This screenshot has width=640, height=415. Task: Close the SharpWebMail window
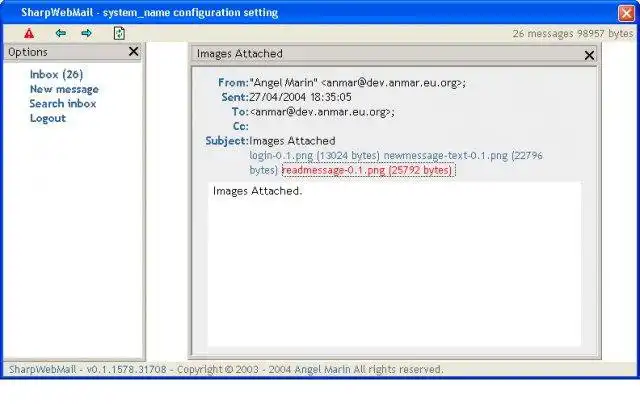coord(626,13)
